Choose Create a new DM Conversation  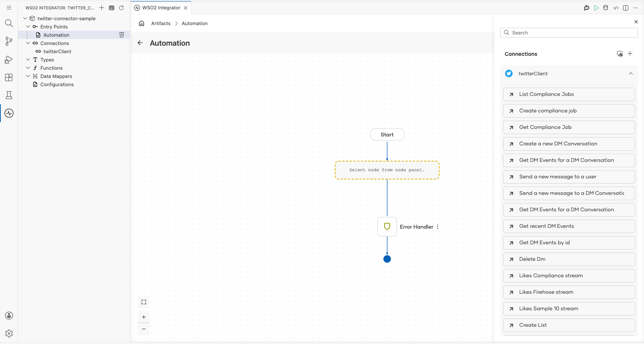(x=569, y=144)
